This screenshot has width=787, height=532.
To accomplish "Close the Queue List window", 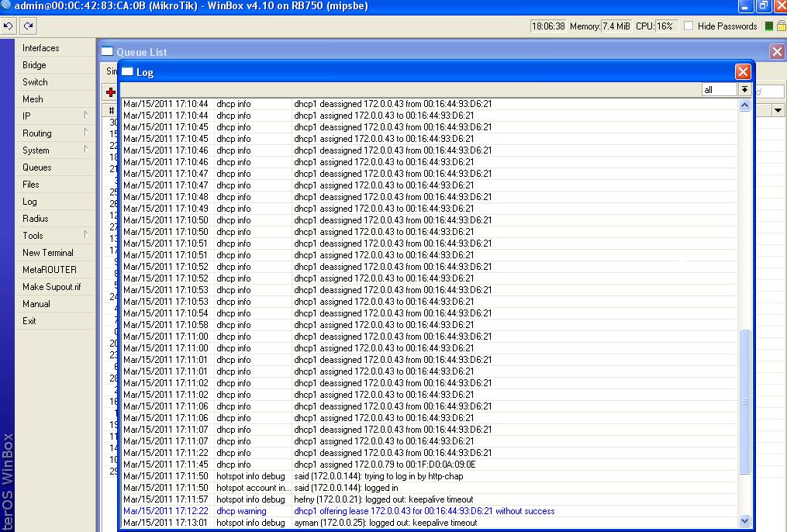I will coord(777,51).
